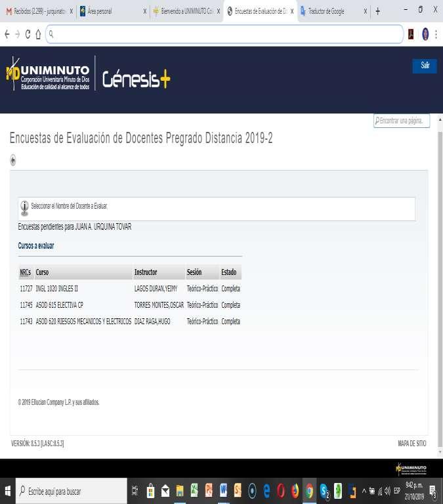The width and height of the screenshot is (443, 504).
Task: Open the Windows Start menu
Action: [x=8, y=491]
